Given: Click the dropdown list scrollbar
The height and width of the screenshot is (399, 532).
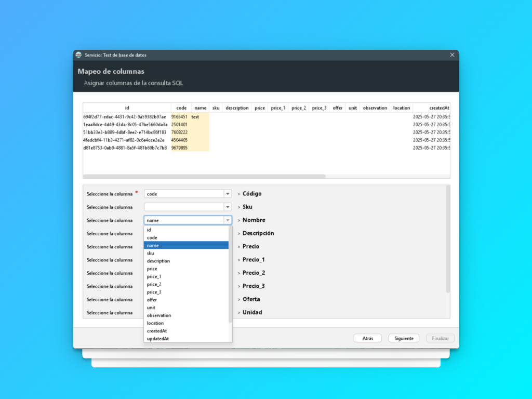Looking at the screenshot, I should (x=230, y=274).
